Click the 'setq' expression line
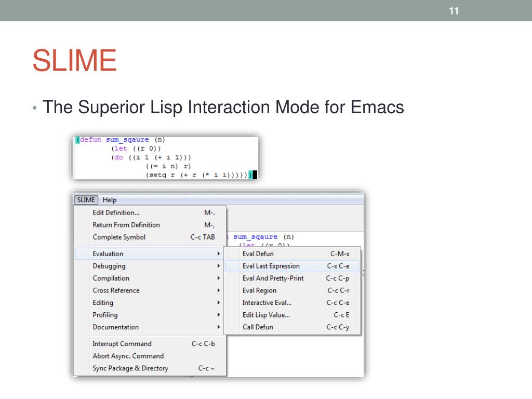This screenshot has width=532, height=399. (x=199, y=175)
